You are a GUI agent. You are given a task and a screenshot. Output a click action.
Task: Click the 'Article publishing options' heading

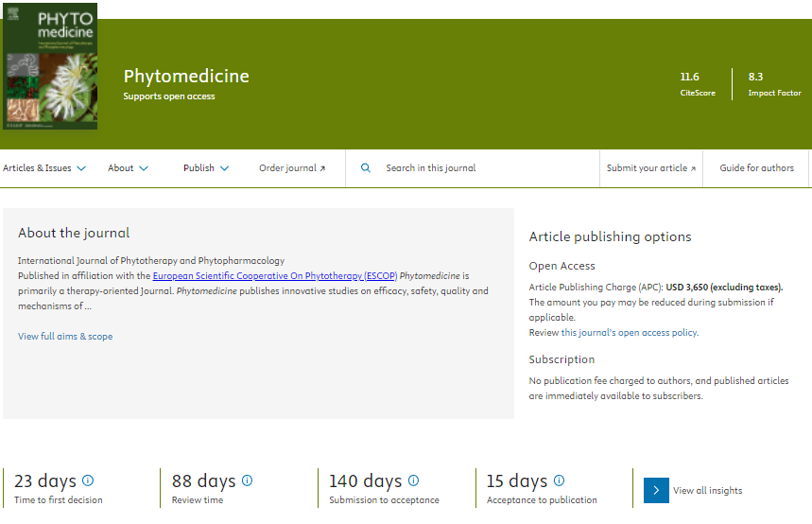(x=610, y=236)
